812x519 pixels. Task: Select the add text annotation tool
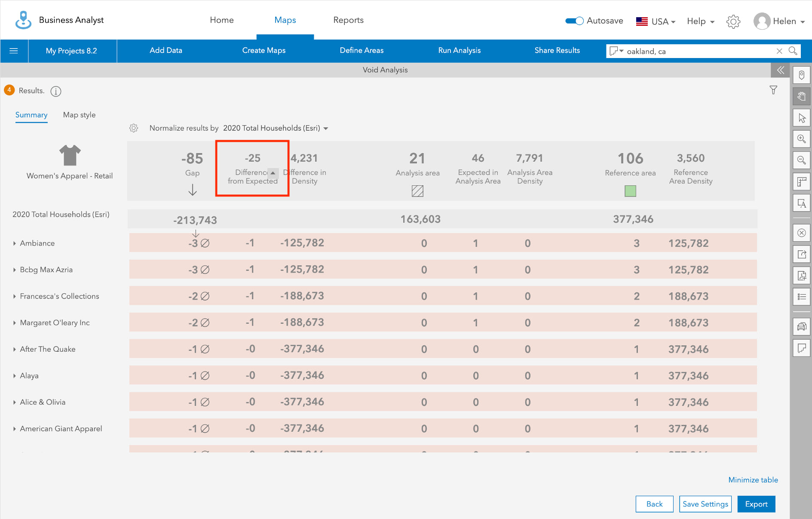(802, 203)
